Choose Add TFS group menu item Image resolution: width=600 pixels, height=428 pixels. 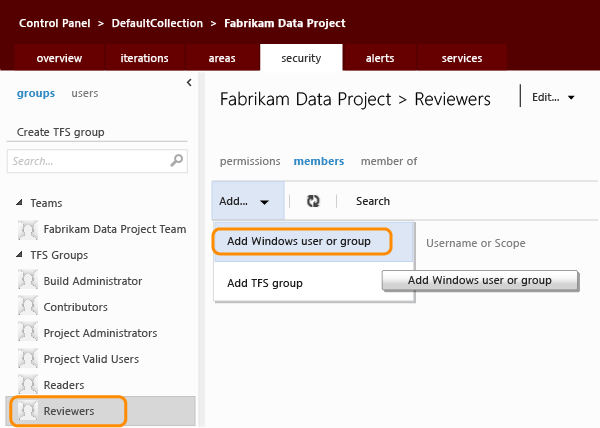313,283
